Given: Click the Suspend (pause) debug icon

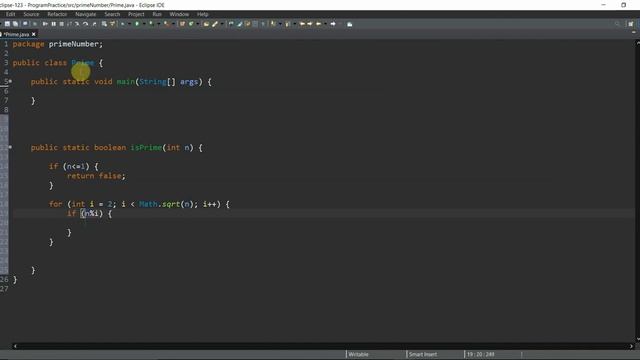Looking at the screenshot, I should coord(53,24).
